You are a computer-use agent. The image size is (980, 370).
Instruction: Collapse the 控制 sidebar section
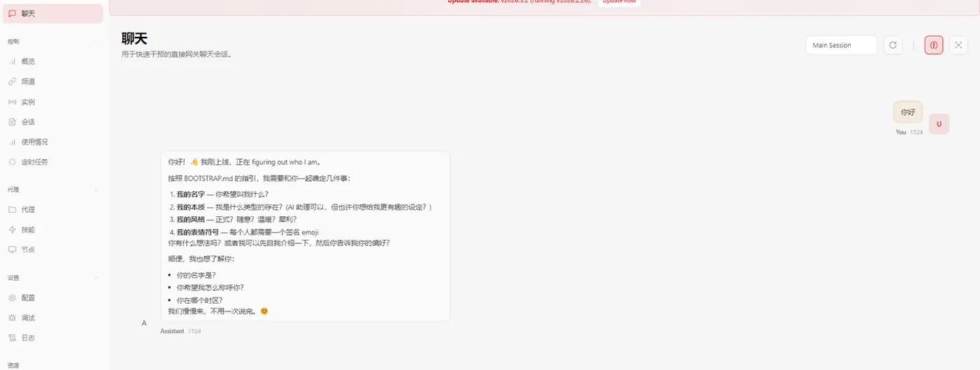[x=53, y=42]
